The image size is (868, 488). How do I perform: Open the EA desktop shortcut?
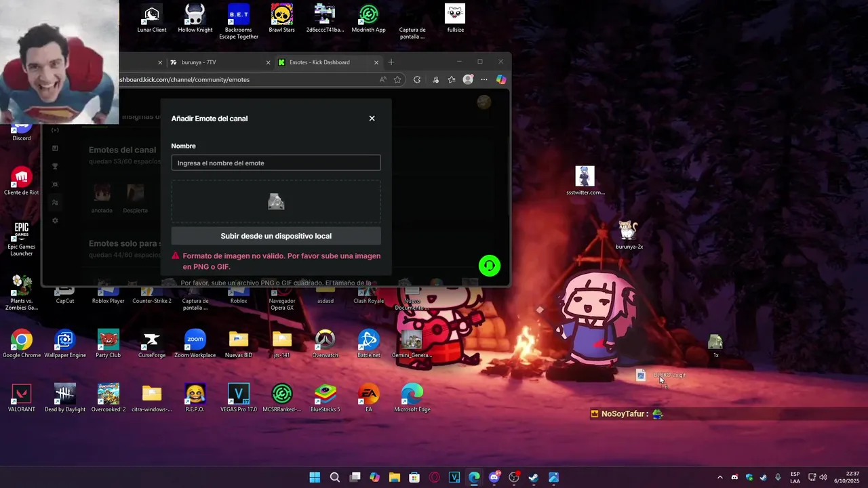click(x=369, y=398)
